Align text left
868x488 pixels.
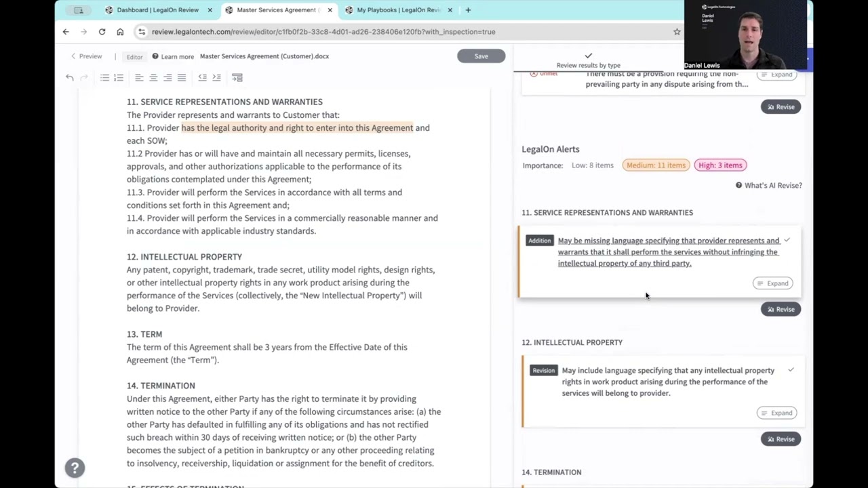pyautogui.click(x=139, y=78)
